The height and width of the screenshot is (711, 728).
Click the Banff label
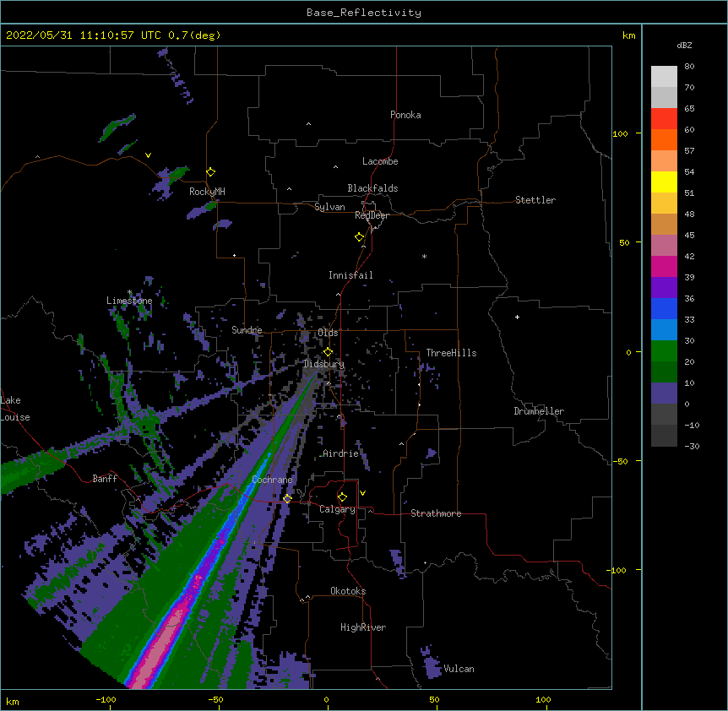(105, 479)
